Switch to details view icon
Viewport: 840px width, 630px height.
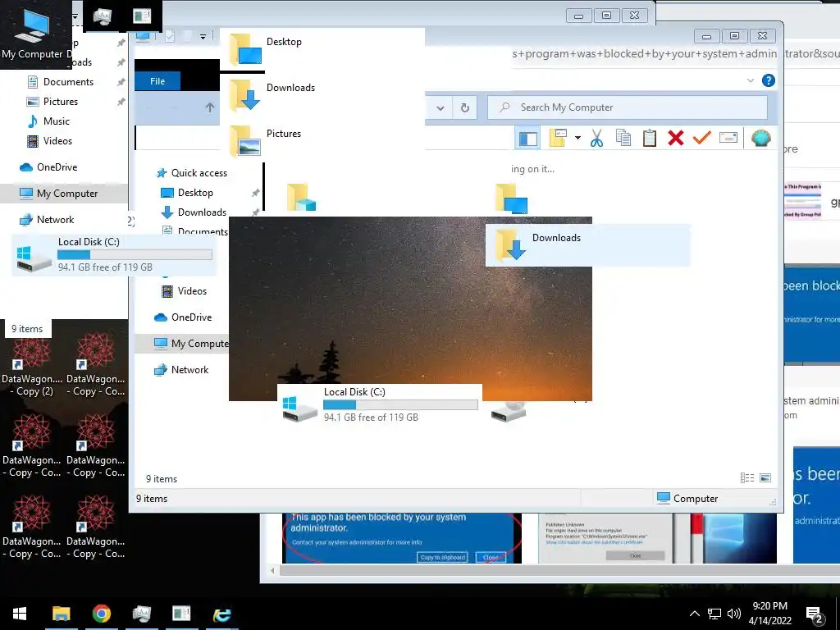pos(746,478)
